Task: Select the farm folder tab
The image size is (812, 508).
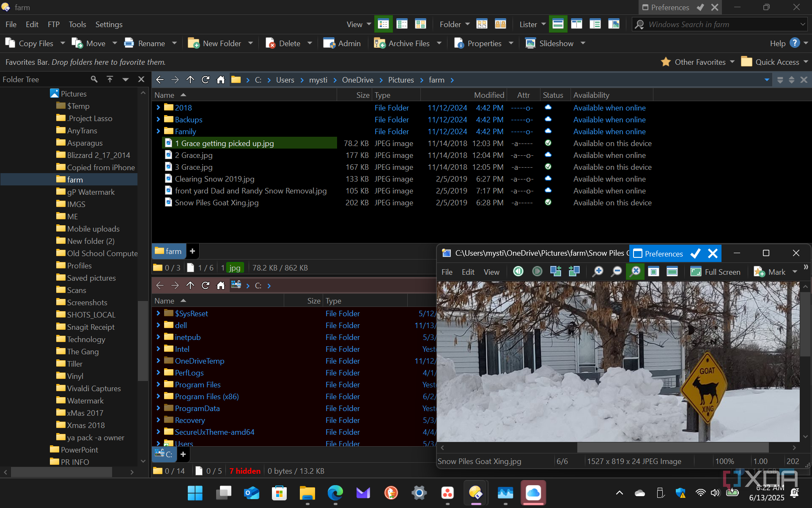Action: point(169,251)
